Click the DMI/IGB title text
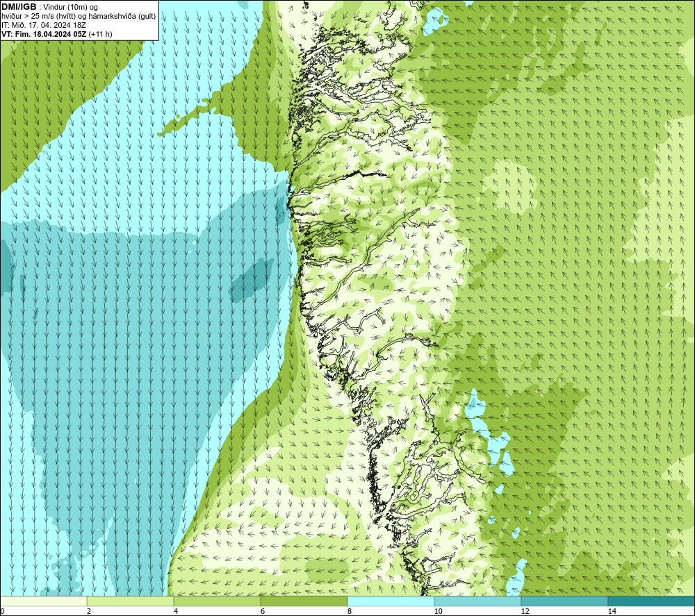This screenshot has width=695, height=616. 19,7
